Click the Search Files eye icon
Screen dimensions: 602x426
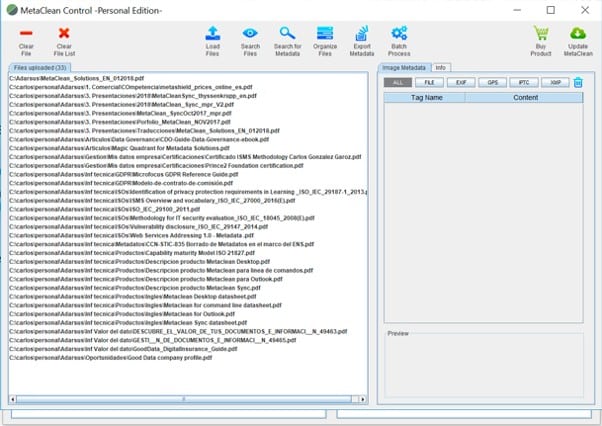pos(250,34)
